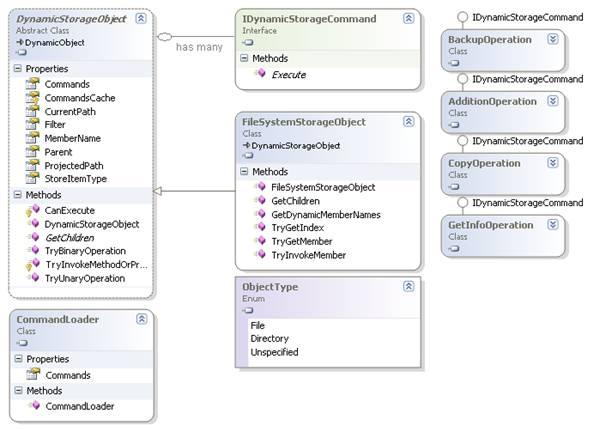Select the ObjectType enum title
Image resolution: width=589 pixels, height=429 pixels.
coord(270,287)
